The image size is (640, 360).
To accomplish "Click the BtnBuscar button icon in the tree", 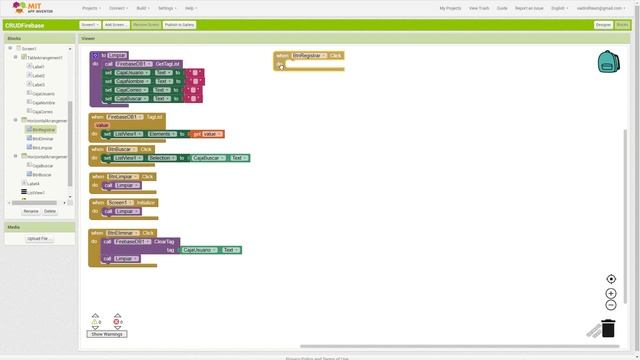I will click(29, 174).
